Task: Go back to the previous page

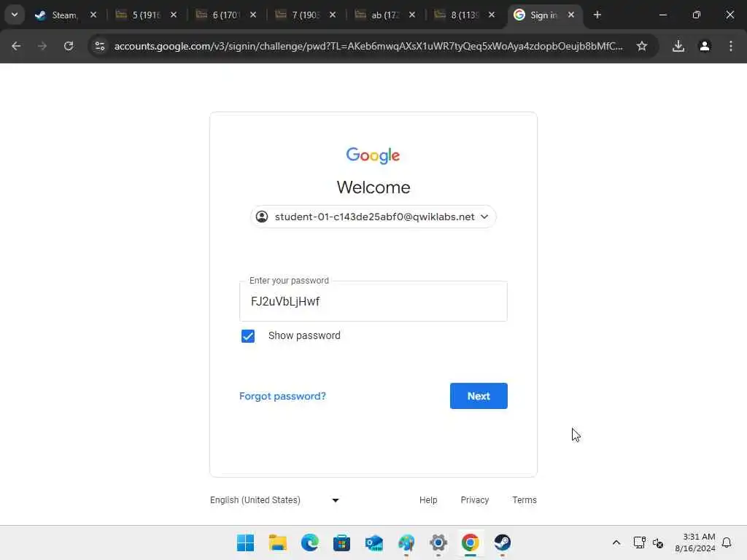Action: tap(16, 46)
